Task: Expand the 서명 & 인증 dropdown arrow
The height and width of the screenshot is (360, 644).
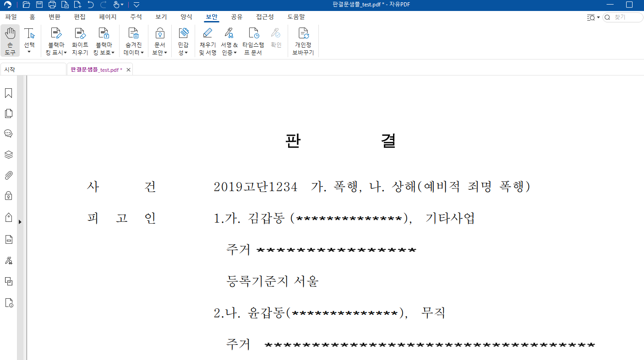Action: click(235, 53)
